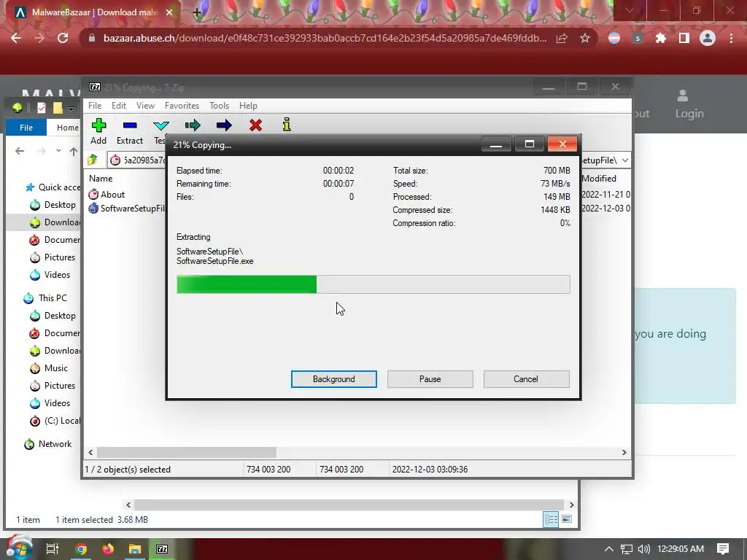Viewport: 747px width, 560px height.
Task: Cancel the copying operation
Action: point(526,379)
